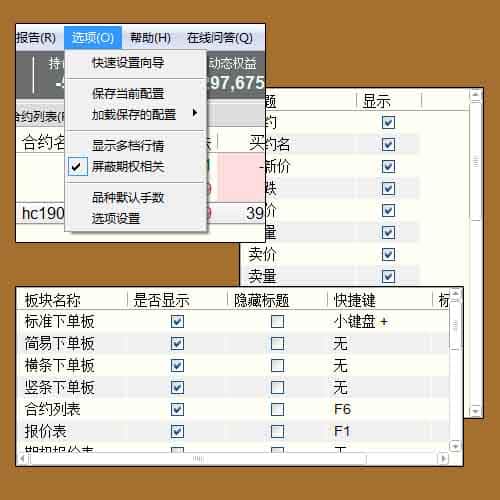Uncheck 是否显示 for 标准下单板
Image resolution: width=500 pixels, height=500 pixels.
tap(177, 322)
